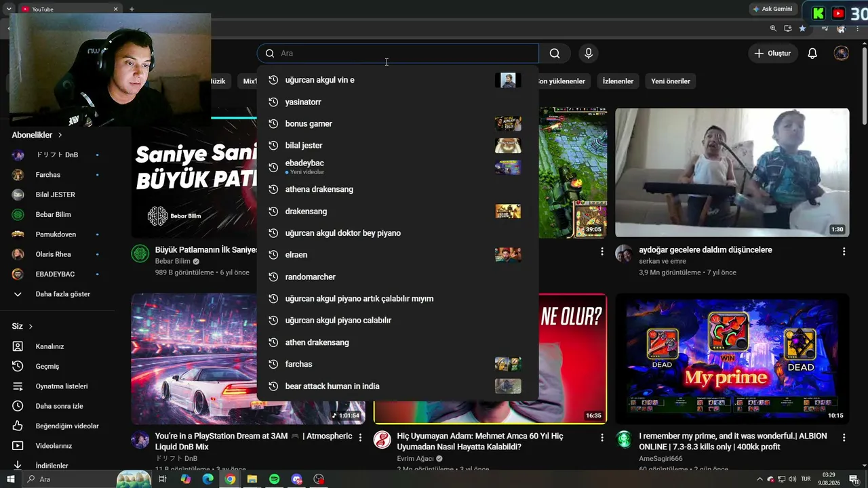Click the Oluştur create button
The image size is (868, 488).
click(772, 54)
